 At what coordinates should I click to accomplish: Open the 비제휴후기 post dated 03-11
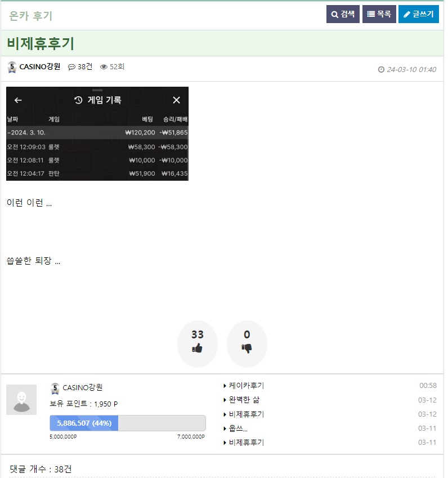(x=247, y=443)
